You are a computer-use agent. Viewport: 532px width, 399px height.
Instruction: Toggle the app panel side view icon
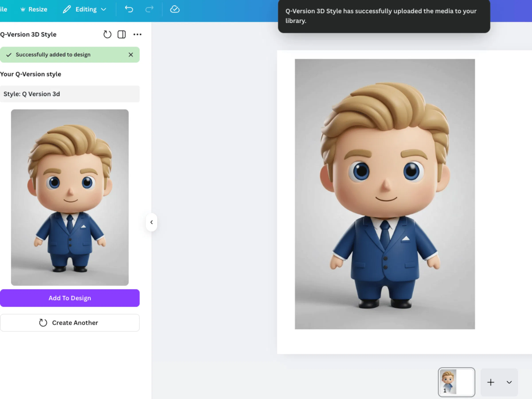click(121, 34)
